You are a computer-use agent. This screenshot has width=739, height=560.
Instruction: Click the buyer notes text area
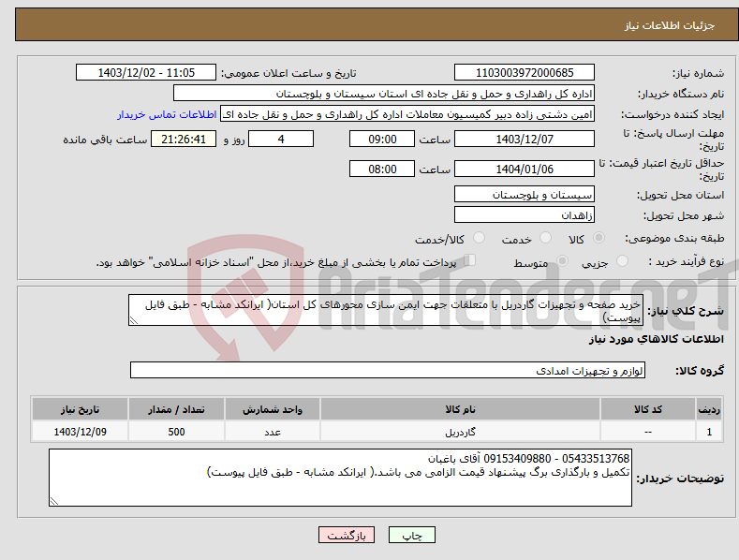pos(340,478)
